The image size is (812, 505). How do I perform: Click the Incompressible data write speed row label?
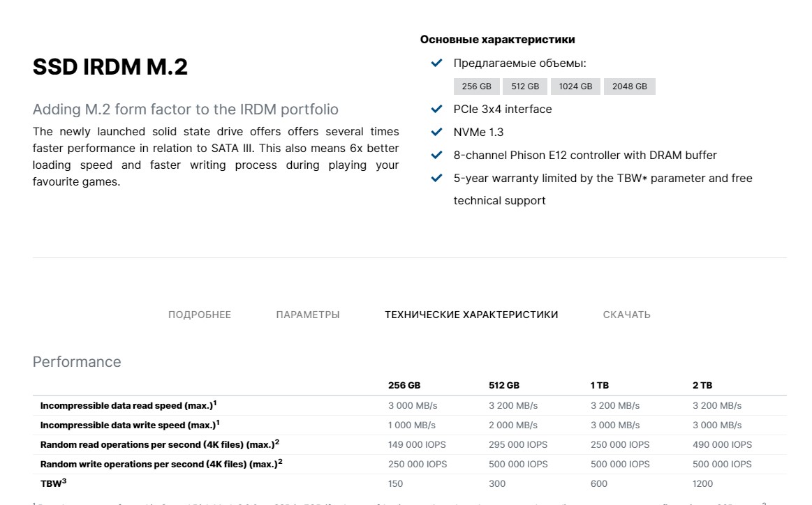pyautogui.click(x=130, y=425)
